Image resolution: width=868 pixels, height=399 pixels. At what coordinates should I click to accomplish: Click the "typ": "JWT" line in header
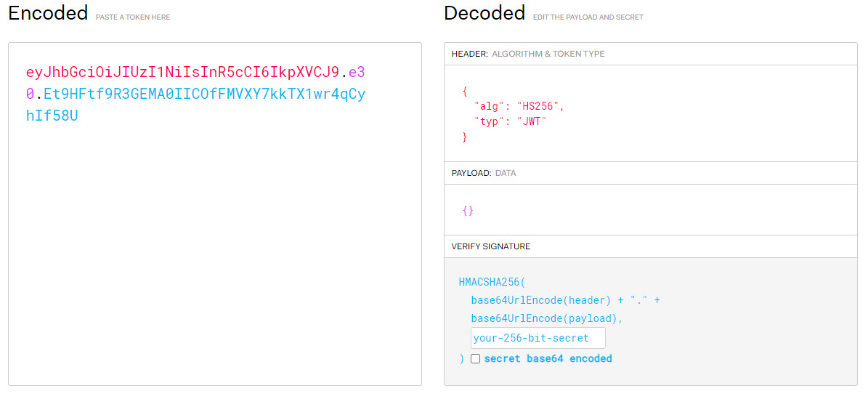pyautogui.click(x=511, y=121)
